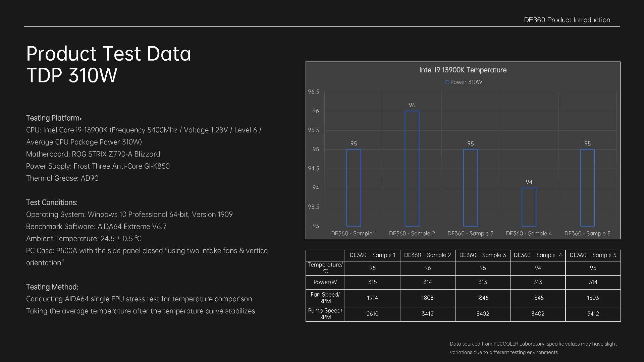Screen dimensions: 644x362
Task: Select the DE360 Sample 2 bar
Action: pyautogui.click(x=412, y=169)
